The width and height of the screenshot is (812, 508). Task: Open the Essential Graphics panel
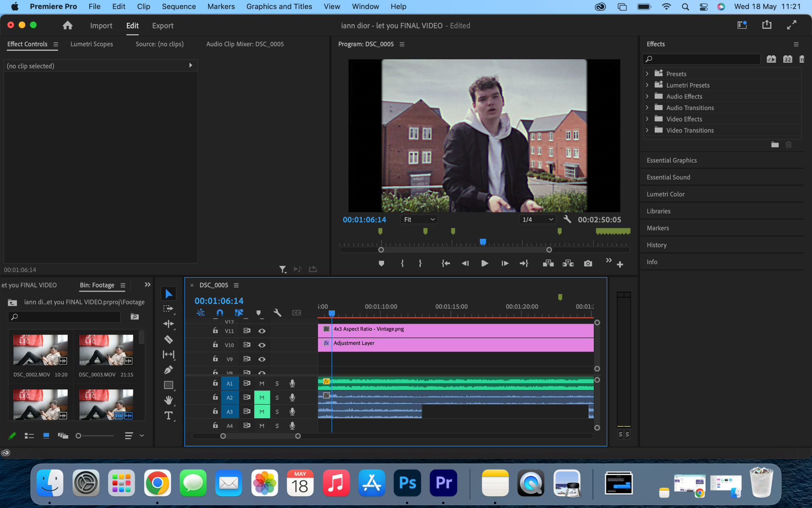[672, 160]
